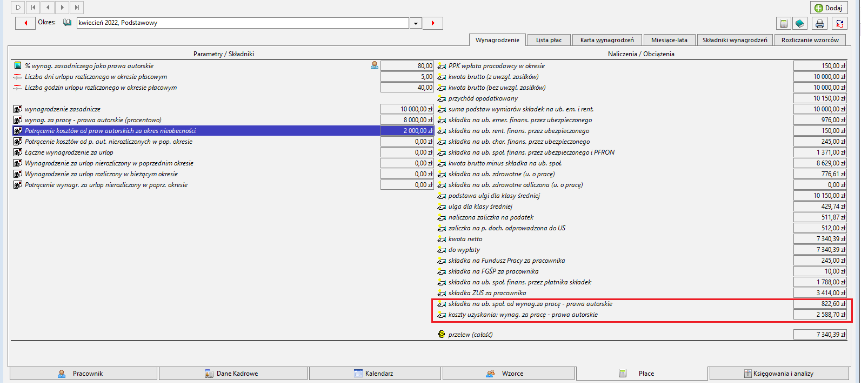Jump to first record navigation arrow
Image resolution: width=868 pixels, height=386 pixels.
tap(33, 8)
